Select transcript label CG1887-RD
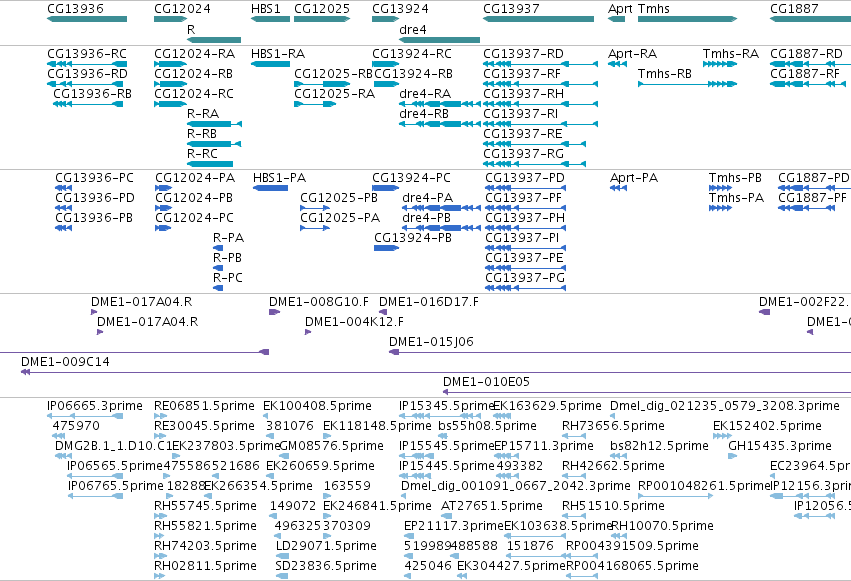Screen dimensions: 851x581 [x=806, y=54]
